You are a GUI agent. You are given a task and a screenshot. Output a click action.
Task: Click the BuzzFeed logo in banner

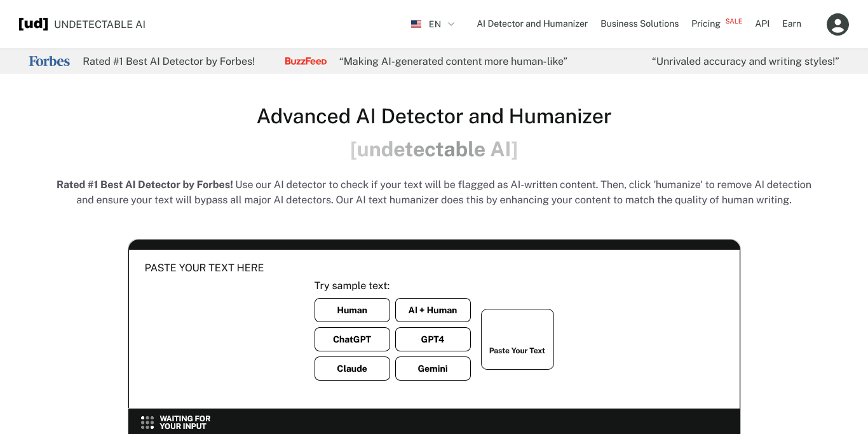[x=306, y=61]
